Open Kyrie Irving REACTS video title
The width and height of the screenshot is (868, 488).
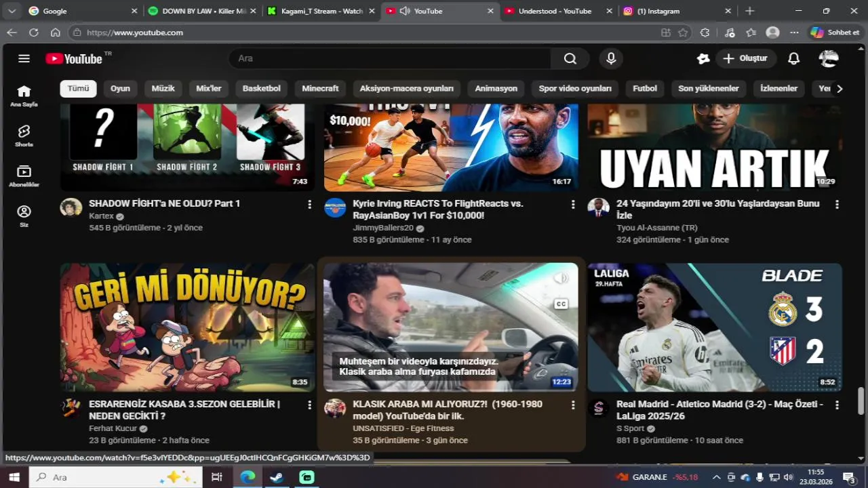(438, 209)
